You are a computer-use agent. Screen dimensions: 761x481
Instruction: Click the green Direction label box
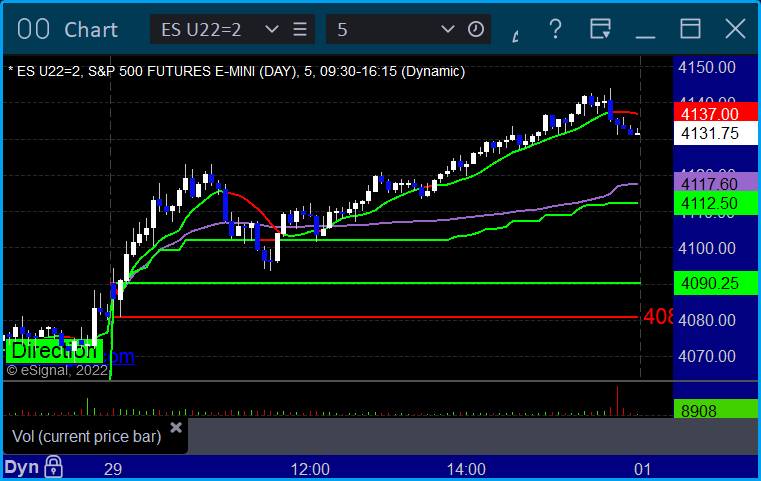[54, 351]
